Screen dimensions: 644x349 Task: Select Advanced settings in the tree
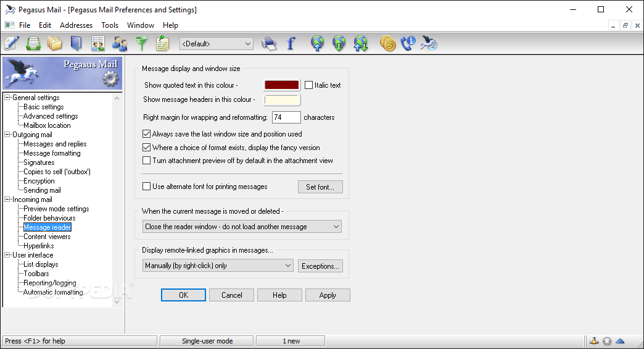51,116
